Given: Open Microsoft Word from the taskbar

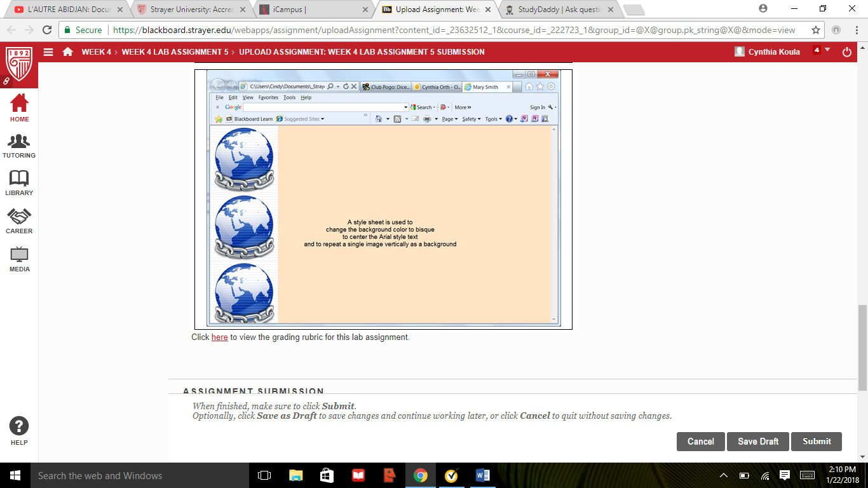Looking at the screenshot, I should tap(482, 475).
